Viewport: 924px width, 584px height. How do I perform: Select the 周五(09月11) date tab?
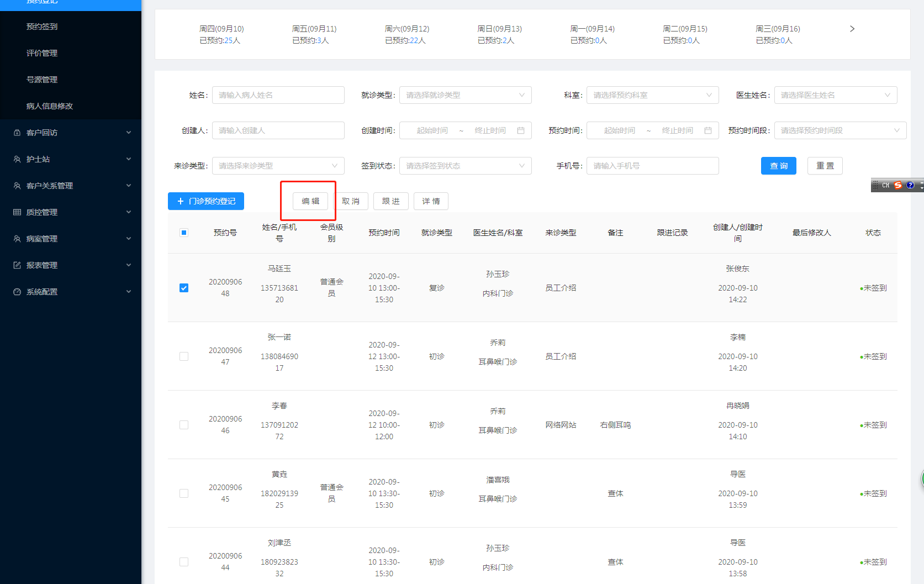(x=314, y=34)
